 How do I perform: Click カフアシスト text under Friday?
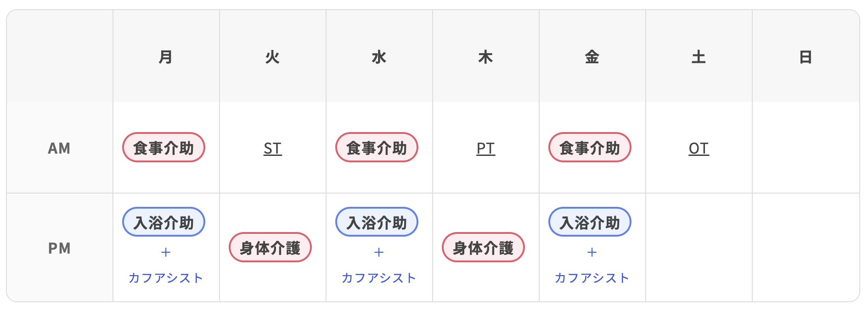[x=592, y=278]
